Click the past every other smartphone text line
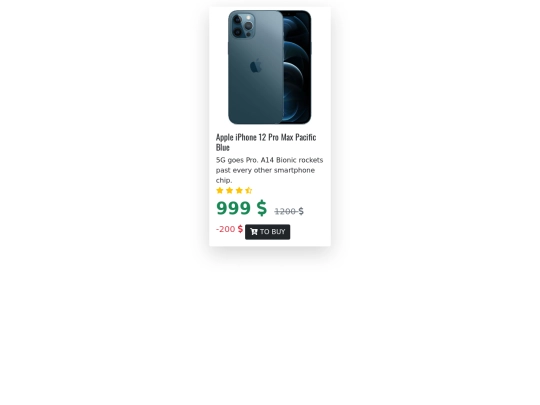The image size is (540, 405). (x=265, y=170)
